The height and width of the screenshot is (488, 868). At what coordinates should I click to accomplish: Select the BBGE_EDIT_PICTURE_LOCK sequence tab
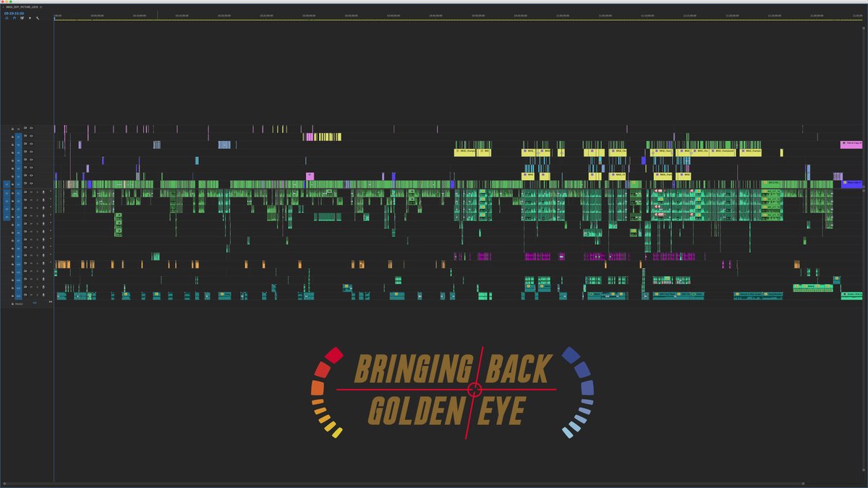22,7
